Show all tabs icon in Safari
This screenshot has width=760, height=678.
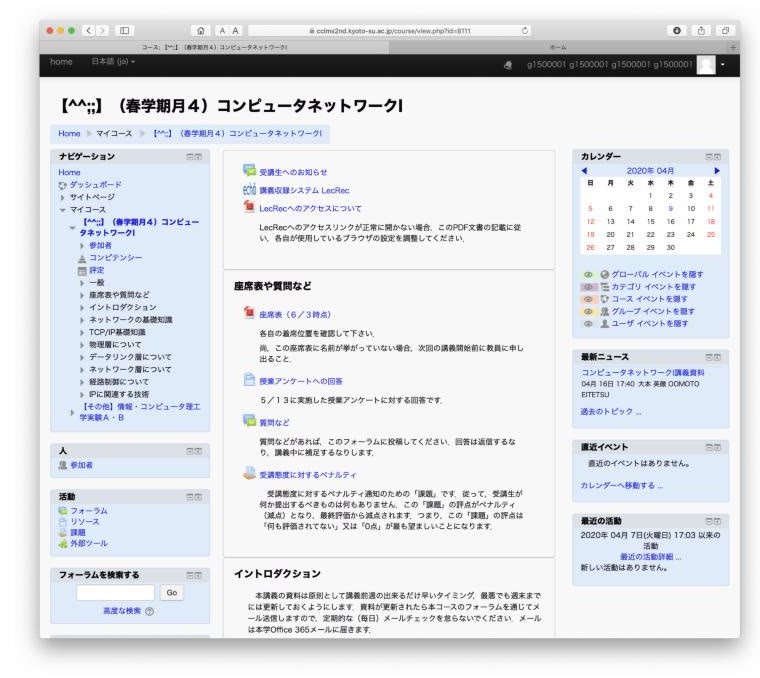click(x=725, y=31)
